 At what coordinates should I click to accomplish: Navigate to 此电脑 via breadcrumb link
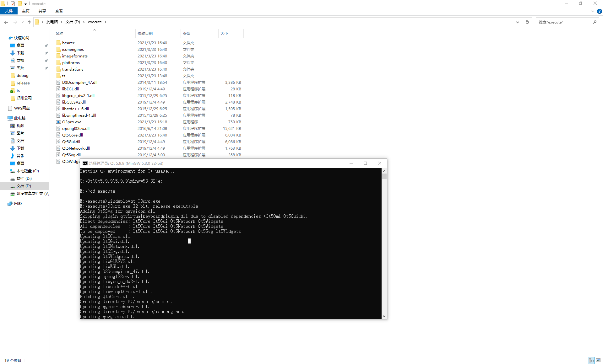tap(52, 22)
